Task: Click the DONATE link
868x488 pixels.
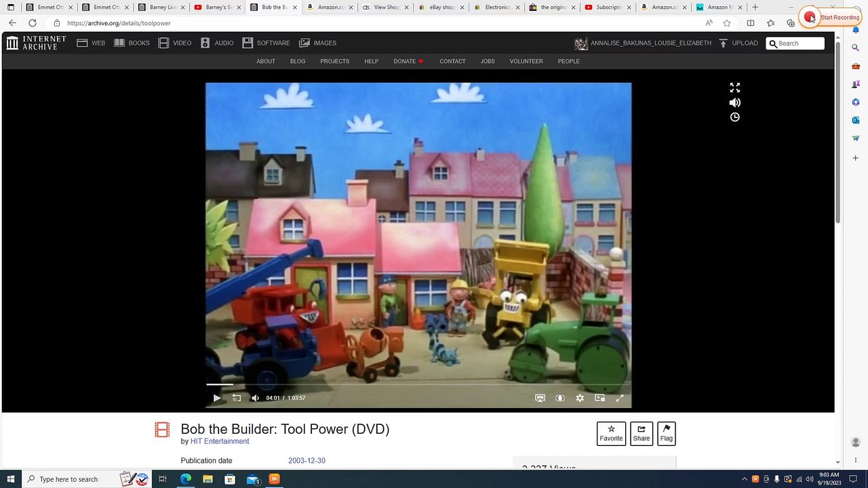Action: (408, 61)
